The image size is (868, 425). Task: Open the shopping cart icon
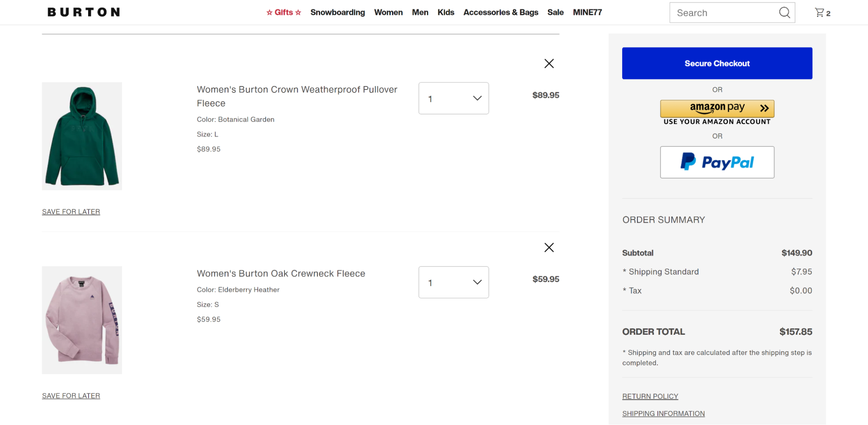coord(822,13)
